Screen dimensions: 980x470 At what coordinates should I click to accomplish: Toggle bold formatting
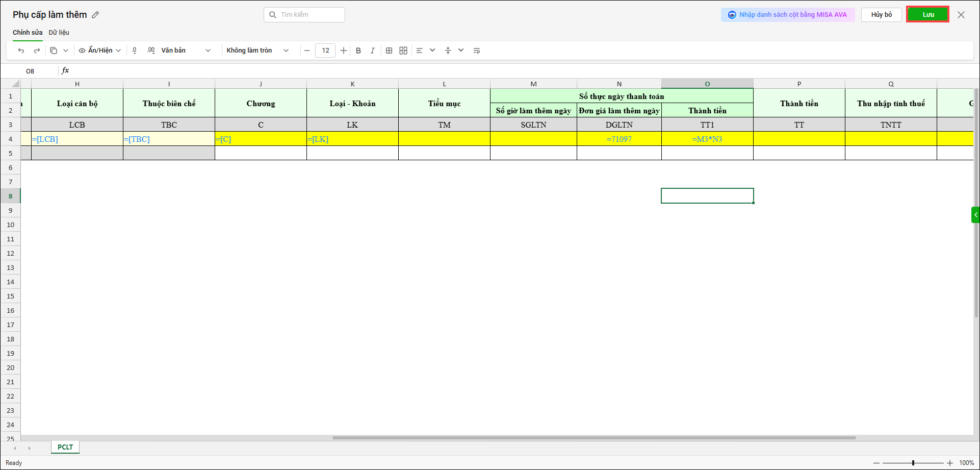tap(358, 51)
